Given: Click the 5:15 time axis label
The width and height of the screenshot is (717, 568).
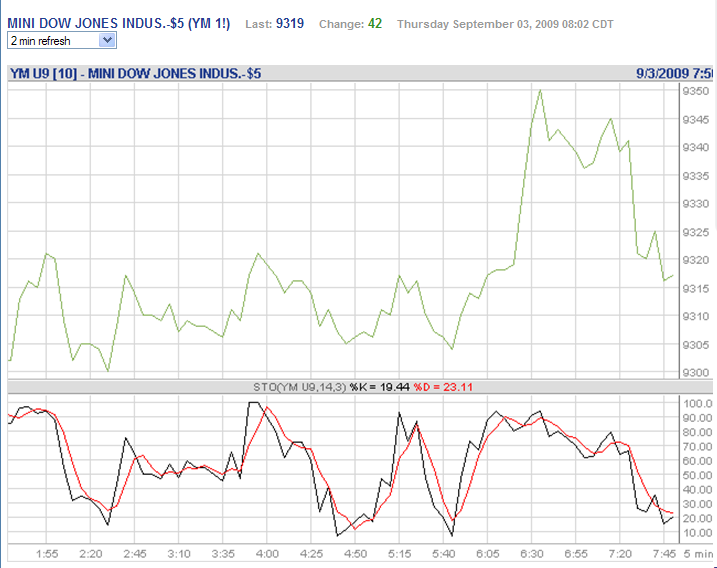Looking at the screenshot, I should (400, 554).
